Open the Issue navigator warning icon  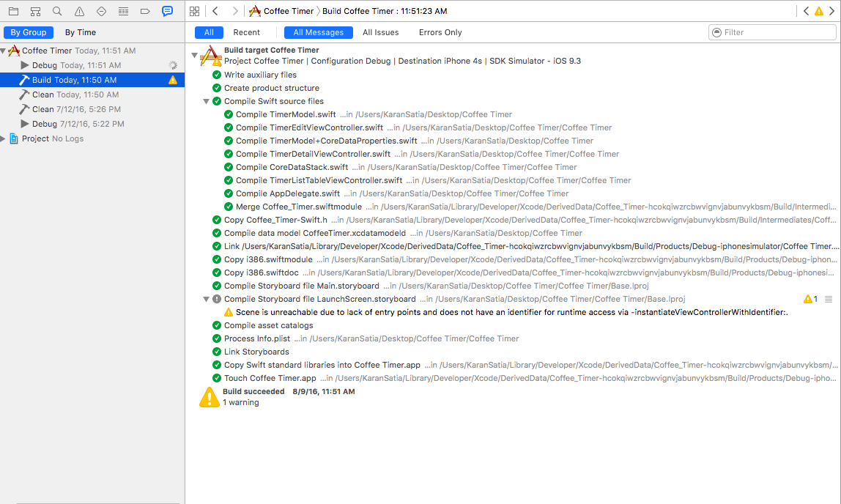click(79, 11)
